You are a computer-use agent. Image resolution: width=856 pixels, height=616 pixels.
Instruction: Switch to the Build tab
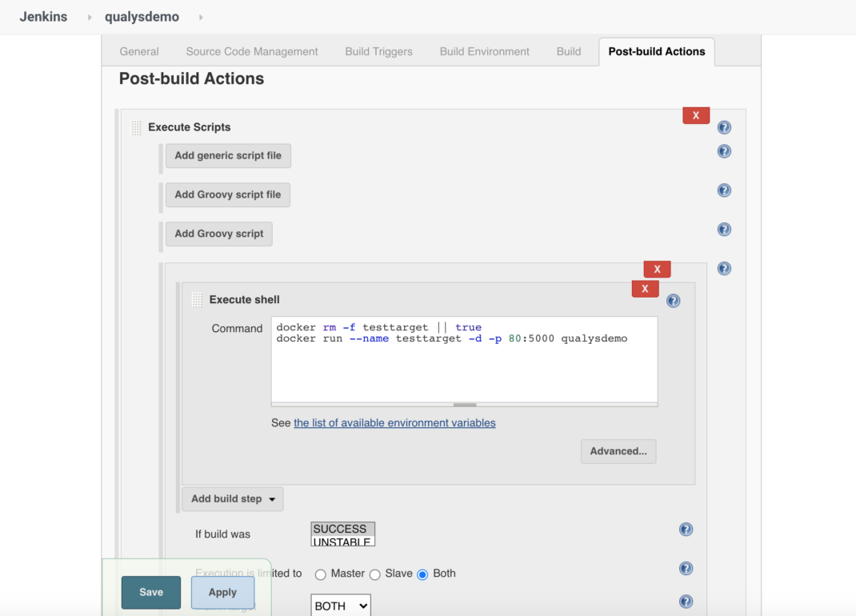[x=569, y=51]
